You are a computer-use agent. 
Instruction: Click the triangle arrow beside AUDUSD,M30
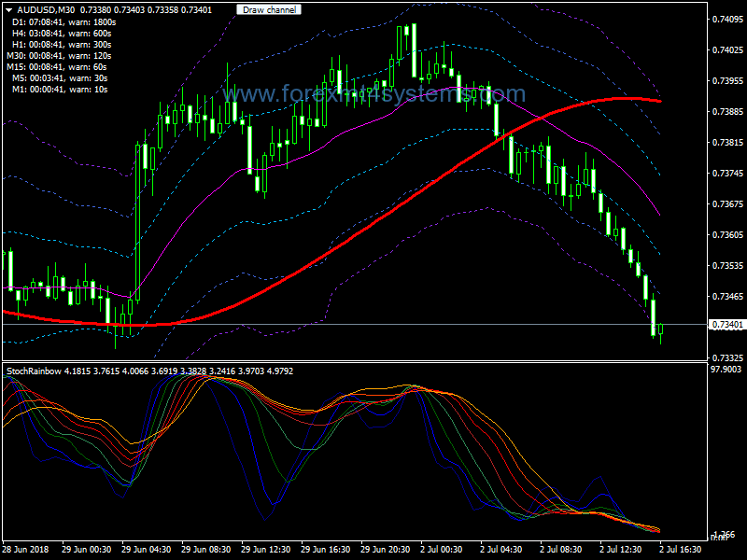pos(8,9)
